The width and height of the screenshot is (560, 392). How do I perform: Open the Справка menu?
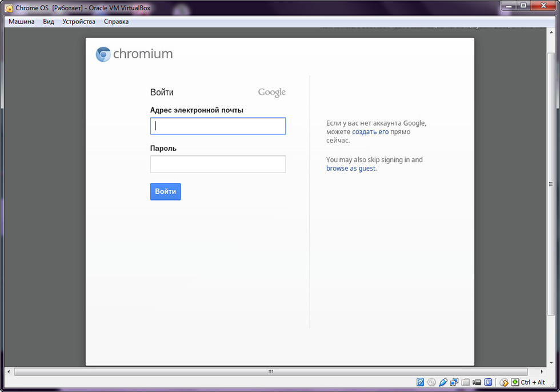click(x=116, y=21)
